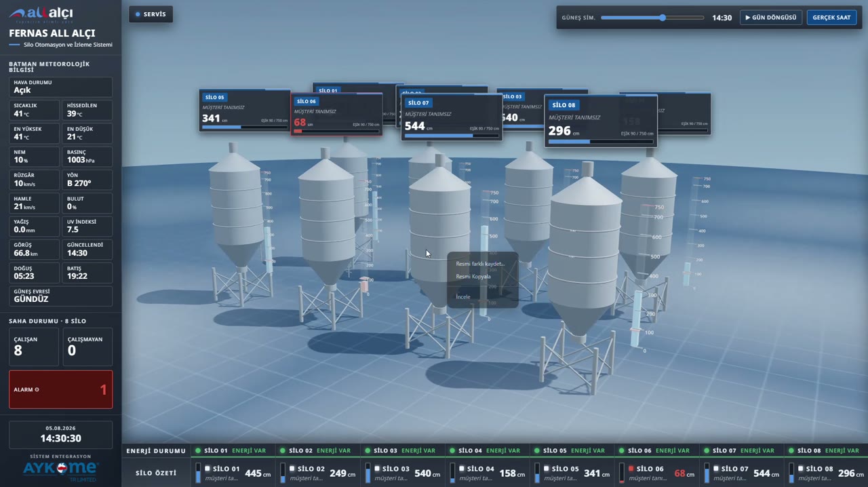The width and height of the screenshot is (868, 487).
Task: Click the UV İNDEKSİ 7.5 tile
Action: coord(87,227)
